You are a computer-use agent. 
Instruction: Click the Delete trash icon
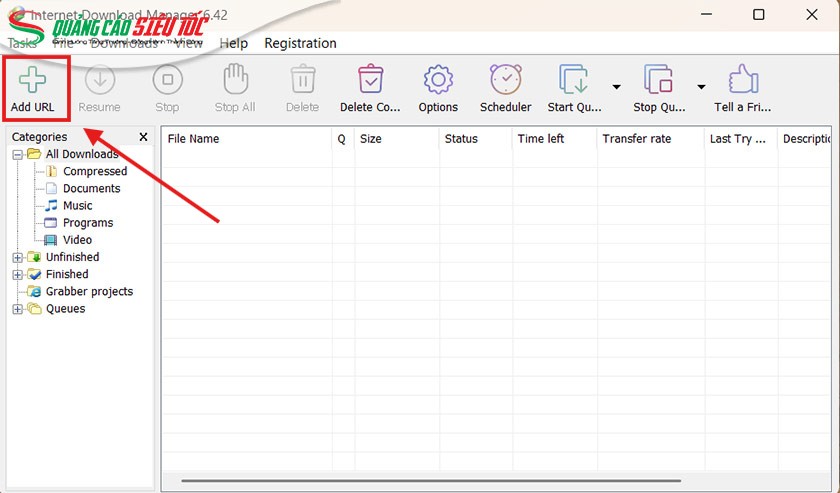(303, 79)
